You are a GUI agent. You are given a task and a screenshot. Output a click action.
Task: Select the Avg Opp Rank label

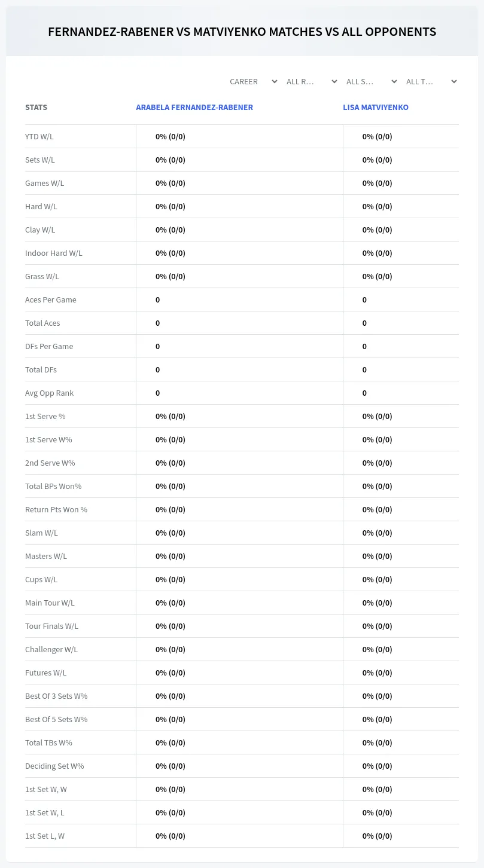(x=50, y=393)
